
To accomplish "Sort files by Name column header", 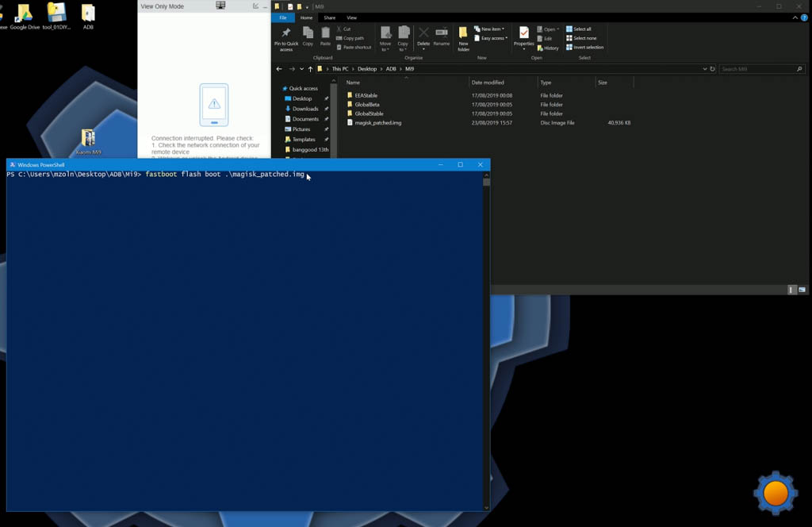I will pyautogui.click(x=405, y=83).
